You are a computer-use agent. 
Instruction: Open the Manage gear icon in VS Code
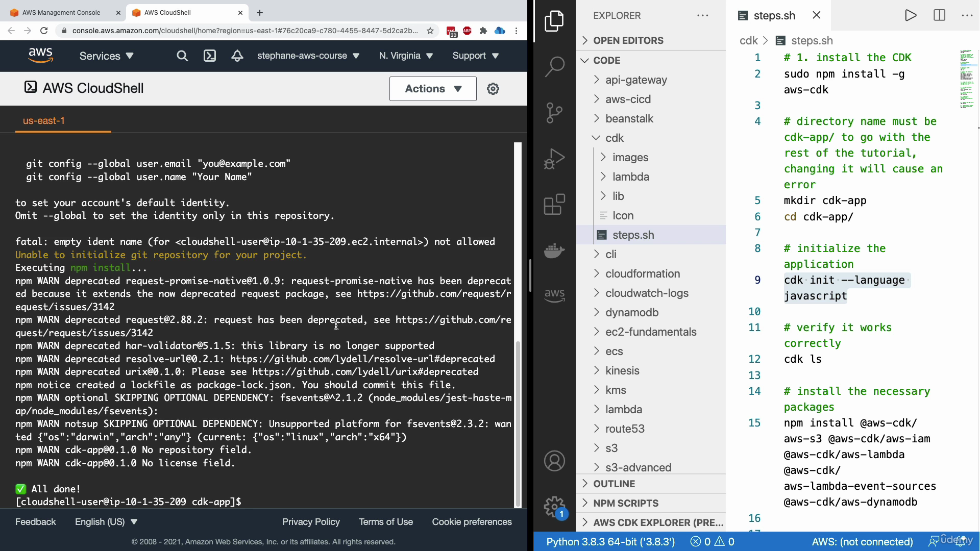click(x=554, y=507)
